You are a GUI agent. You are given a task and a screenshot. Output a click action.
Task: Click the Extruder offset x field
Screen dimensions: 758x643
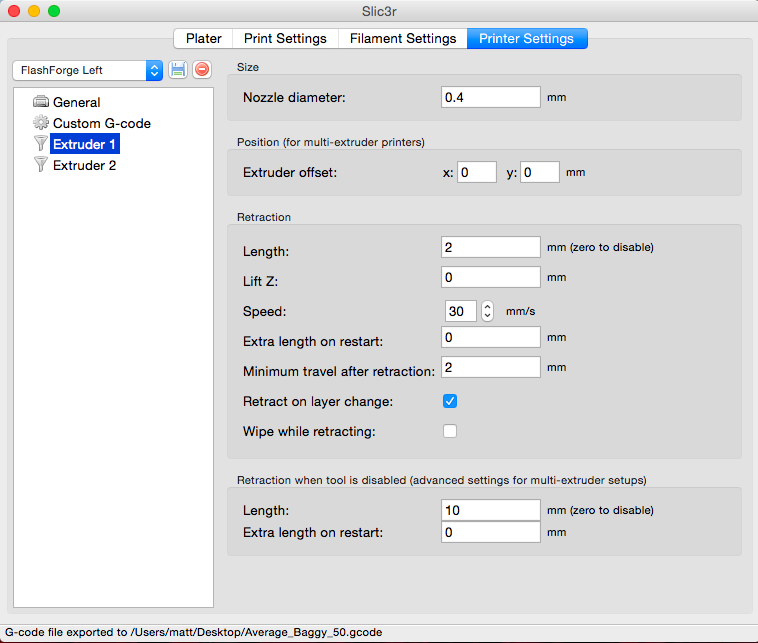coord(477,172)
